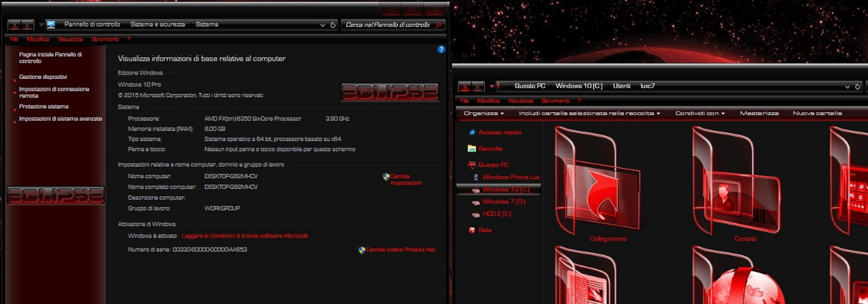This screenshot has width=868, height=304.
Task: Open the ? help menu in Control Panel window
Action: (128, 39)
